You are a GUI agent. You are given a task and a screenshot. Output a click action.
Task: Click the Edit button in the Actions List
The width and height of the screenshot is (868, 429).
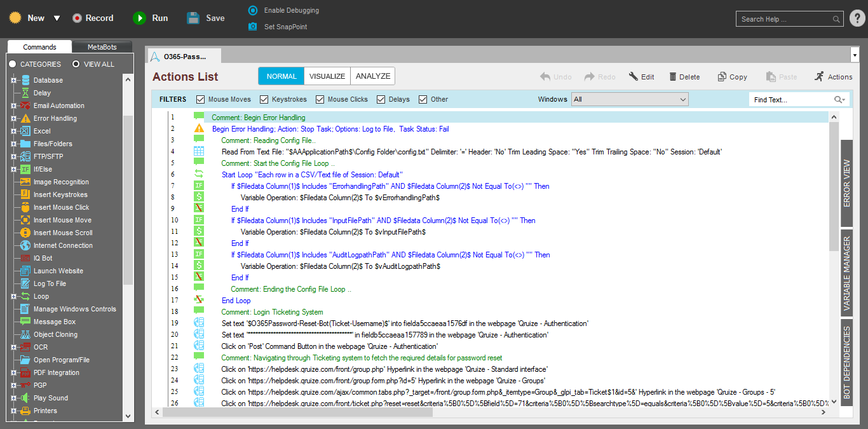pyautogui.click(x=641, y=77)
